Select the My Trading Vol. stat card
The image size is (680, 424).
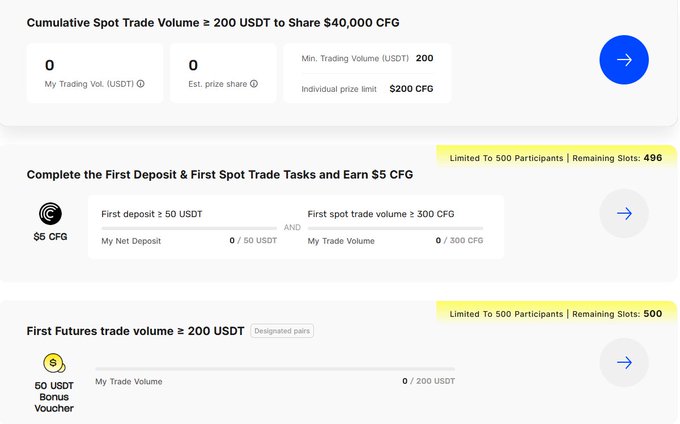pyautogui.click(x=95, y=73)
